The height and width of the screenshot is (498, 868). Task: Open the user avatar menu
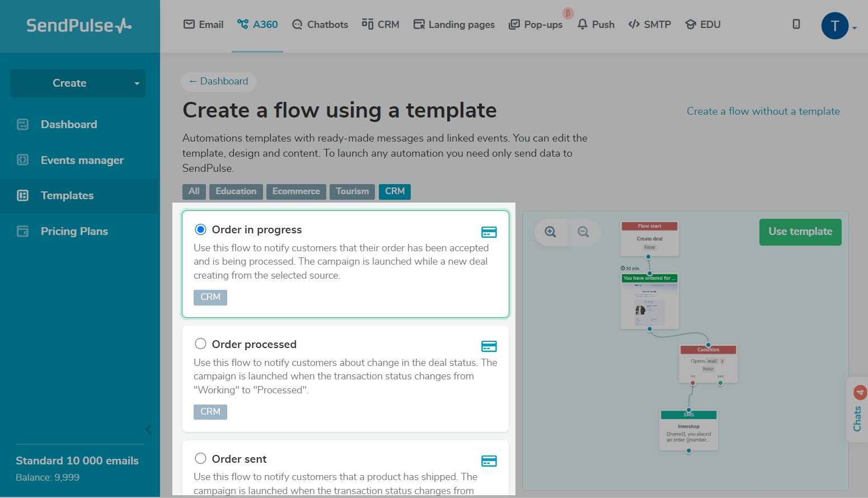pyautogui.click(x=835, y=26)
